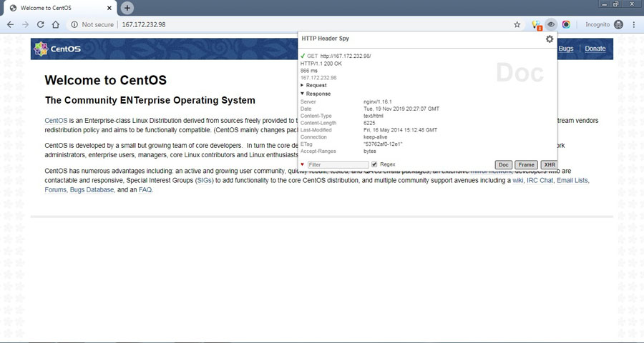Open the Bugs Database link
This screenshot has width=644, height=343.
coord(92,190)
